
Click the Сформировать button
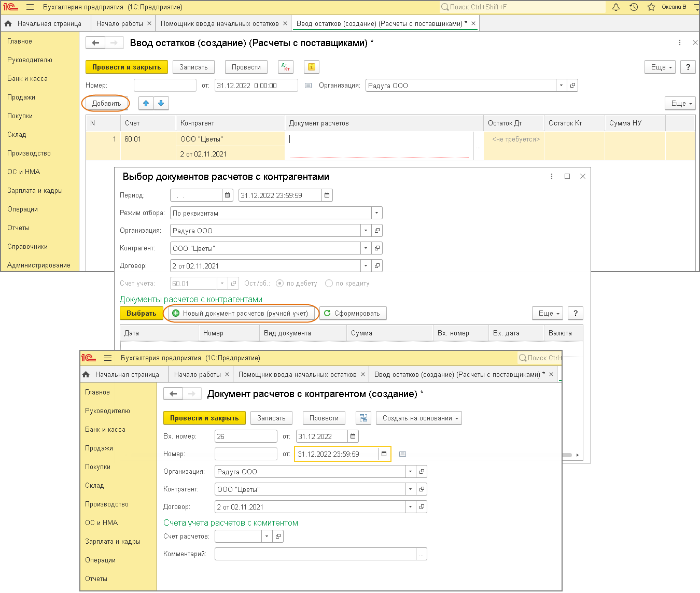[353, 313]
